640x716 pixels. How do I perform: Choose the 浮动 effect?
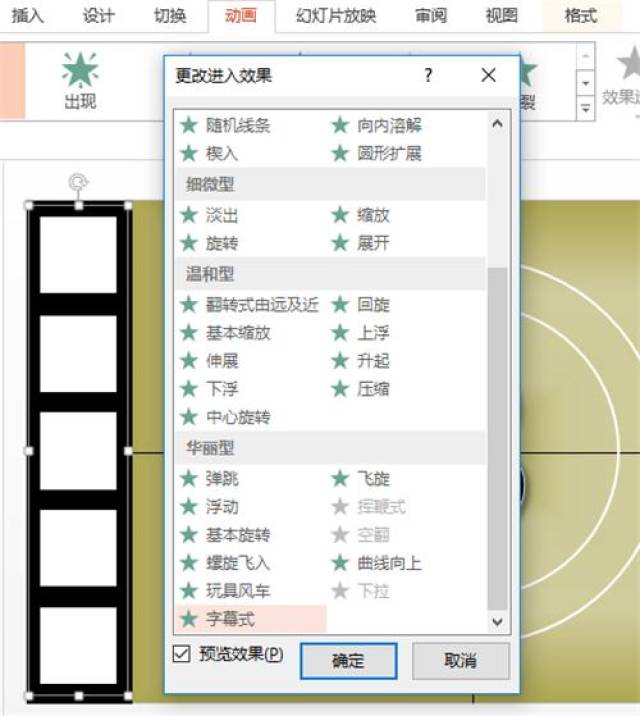point(209,507)
